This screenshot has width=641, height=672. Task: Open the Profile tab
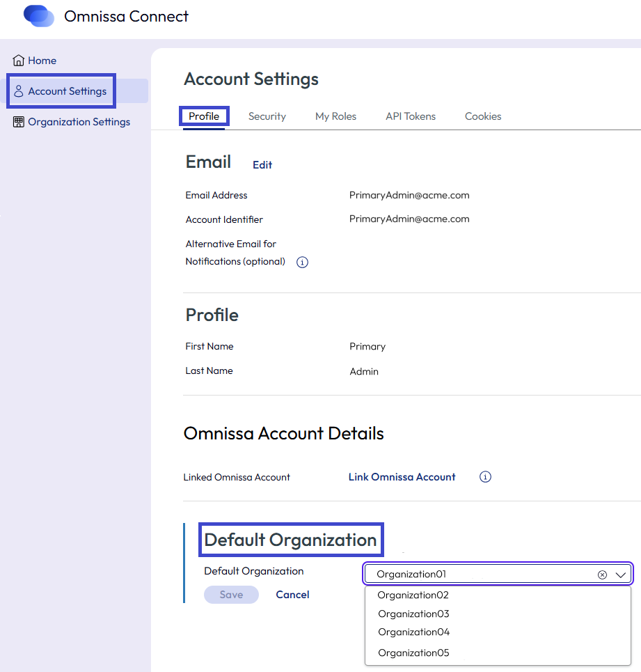204,116
